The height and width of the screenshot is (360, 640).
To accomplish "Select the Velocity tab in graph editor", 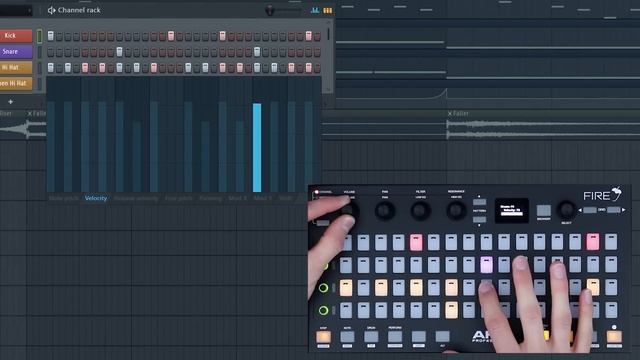I will (x=96, y=198).
